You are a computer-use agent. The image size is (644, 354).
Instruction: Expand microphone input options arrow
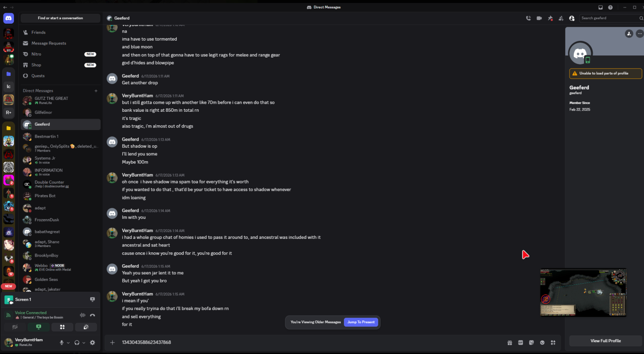point(68,343)
